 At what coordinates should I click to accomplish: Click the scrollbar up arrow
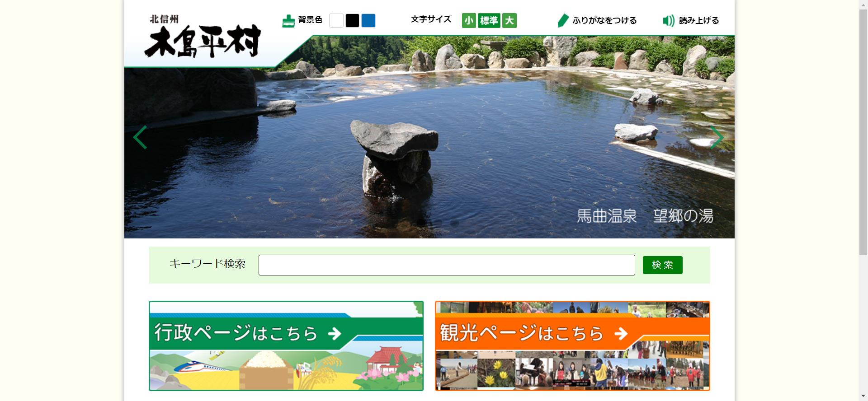click(x=863, y=4)
